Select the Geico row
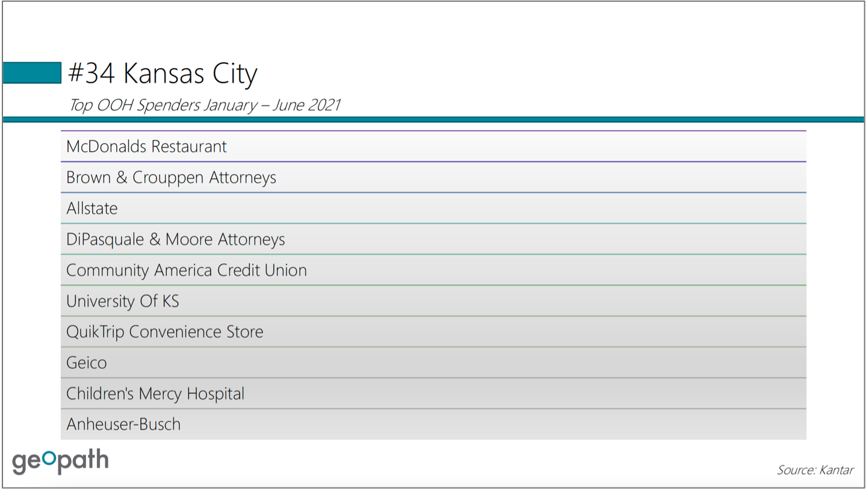The image size is (868, 491). pos(433,363)
